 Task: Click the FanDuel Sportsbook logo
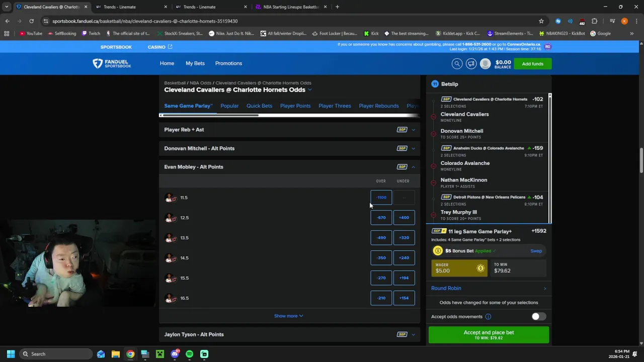[112, 63]
